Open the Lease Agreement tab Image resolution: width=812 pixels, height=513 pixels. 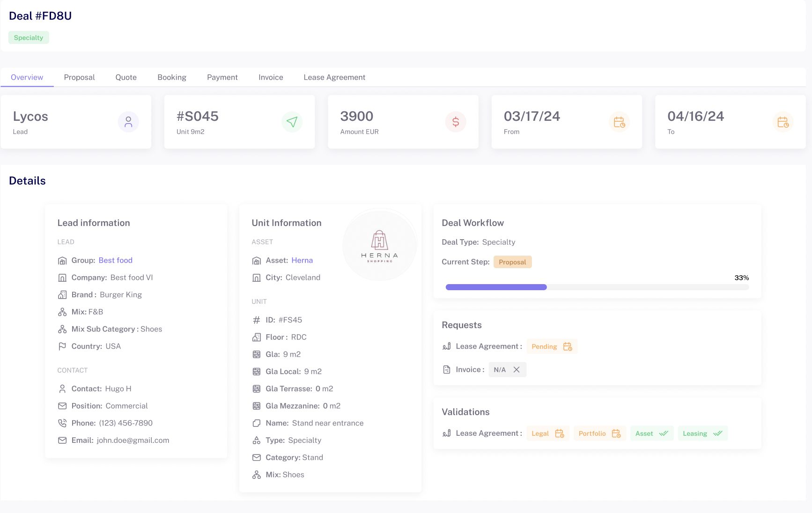click(334, 77)
